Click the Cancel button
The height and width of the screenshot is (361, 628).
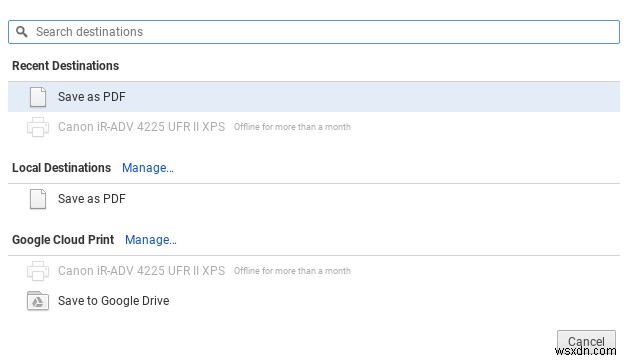586,341
